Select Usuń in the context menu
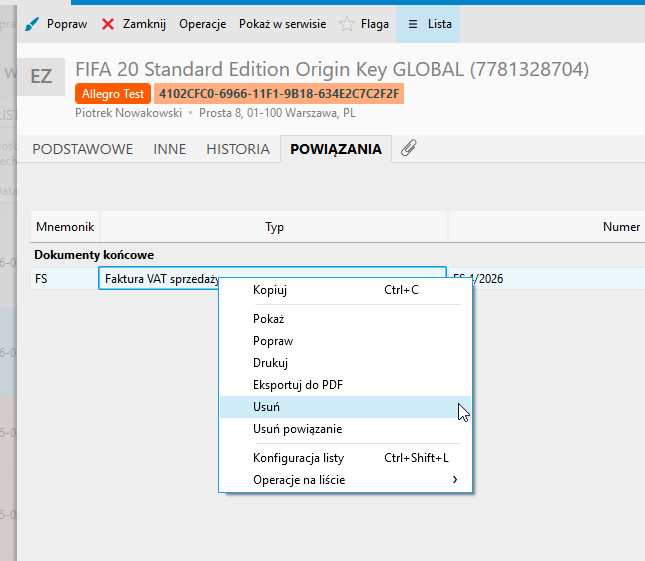 click(x=345, y=407)
